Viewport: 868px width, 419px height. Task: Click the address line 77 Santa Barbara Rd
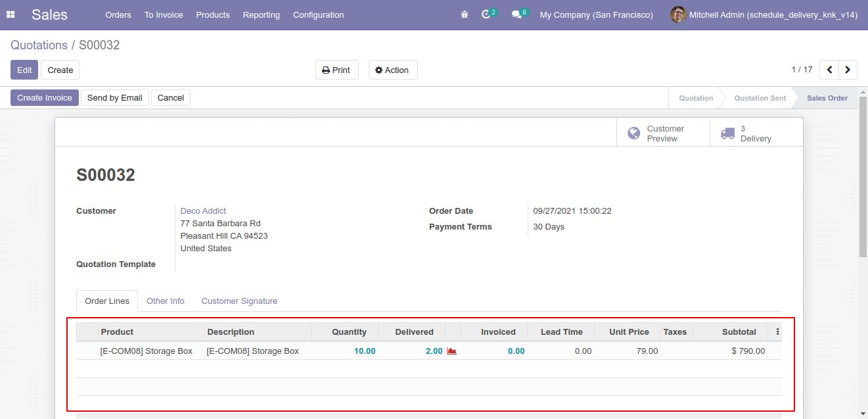point(221,224)
